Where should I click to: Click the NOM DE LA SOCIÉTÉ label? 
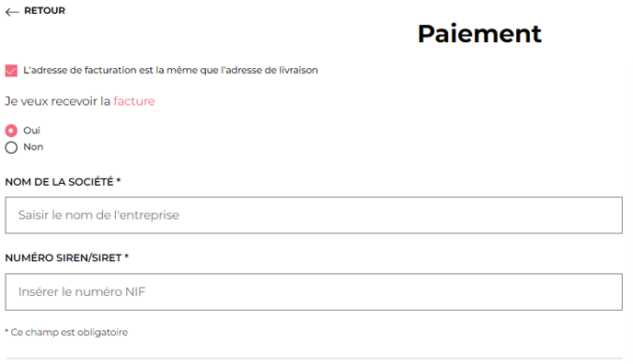pyautogui.click(x=59, y=182)
